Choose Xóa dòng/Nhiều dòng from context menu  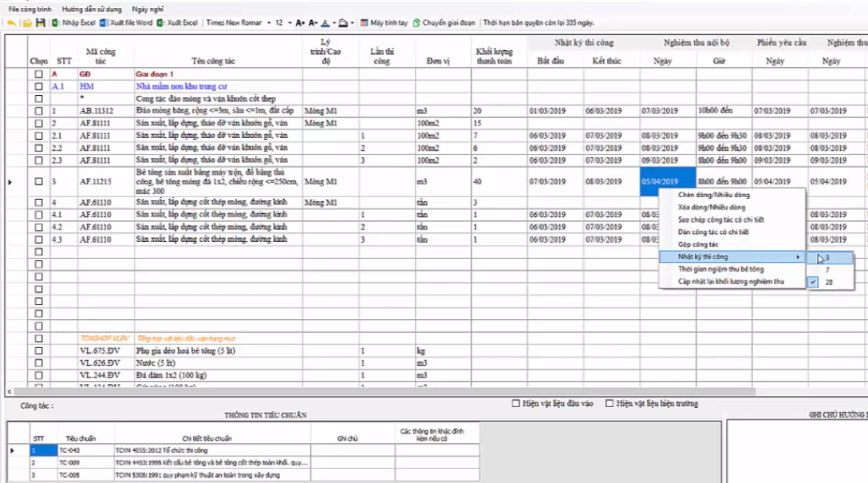tap(711, 208)
